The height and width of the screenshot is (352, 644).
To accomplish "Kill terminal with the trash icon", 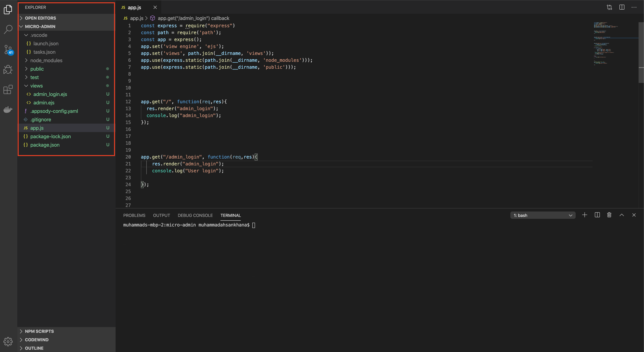I will (x=609, y=215).
